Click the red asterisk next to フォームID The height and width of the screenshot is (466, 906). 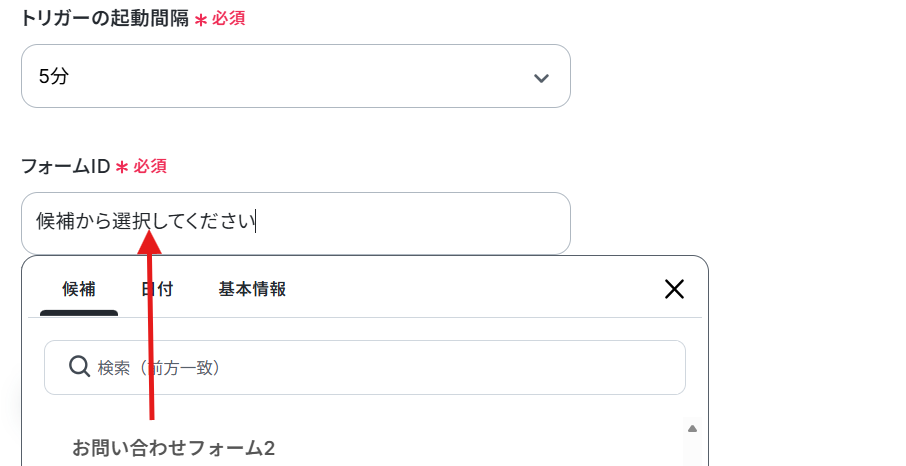(x=122, y=168)
